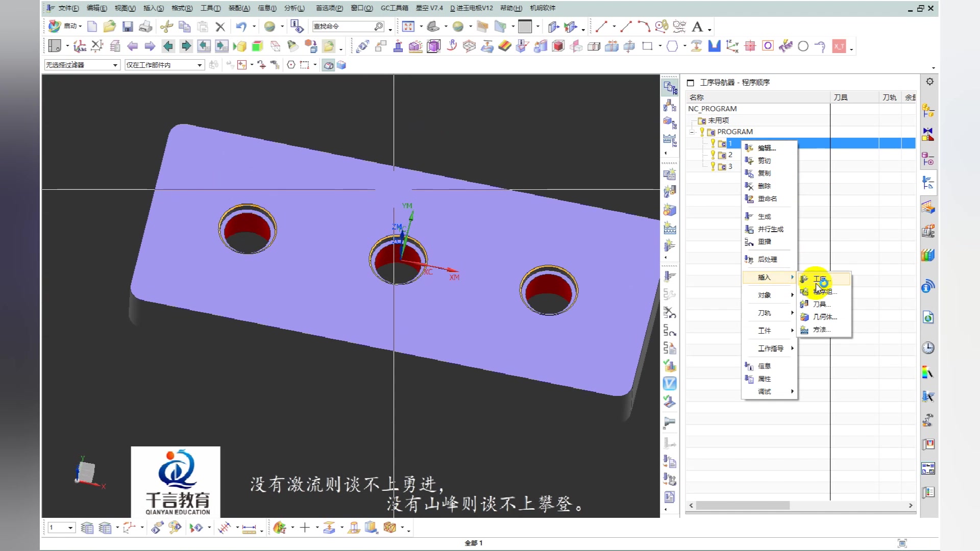Click the Fit view icon
Image resolution: width=980 pixels, height=551 pixels.
pos(408,27)
